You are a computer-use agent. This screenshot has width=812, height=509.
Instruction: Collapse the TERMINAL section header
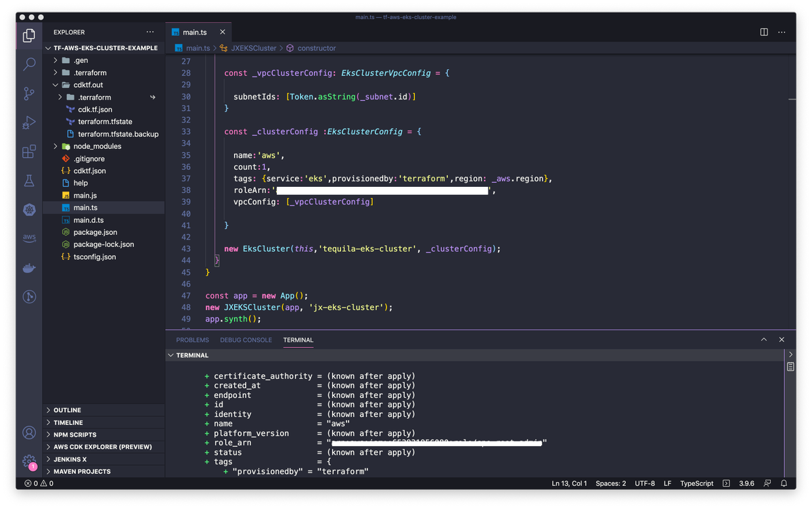(x=476, y=355)
